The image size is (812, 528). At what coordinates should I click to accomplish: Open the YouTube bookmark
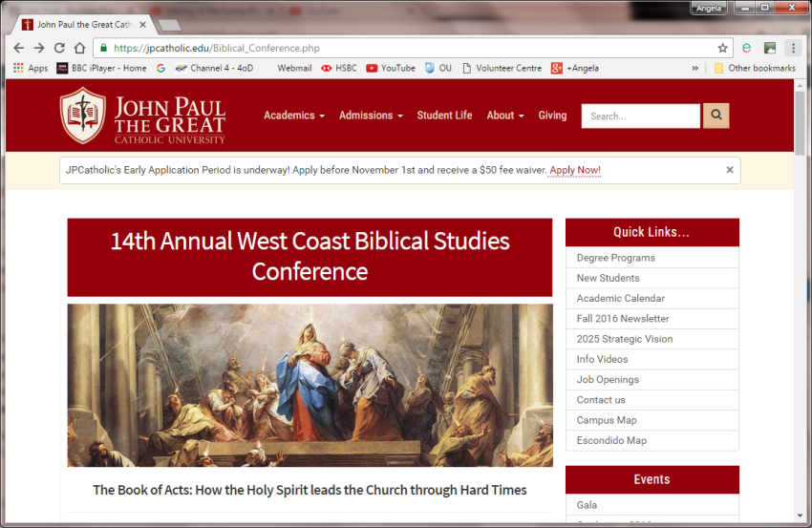click(391, 68)
